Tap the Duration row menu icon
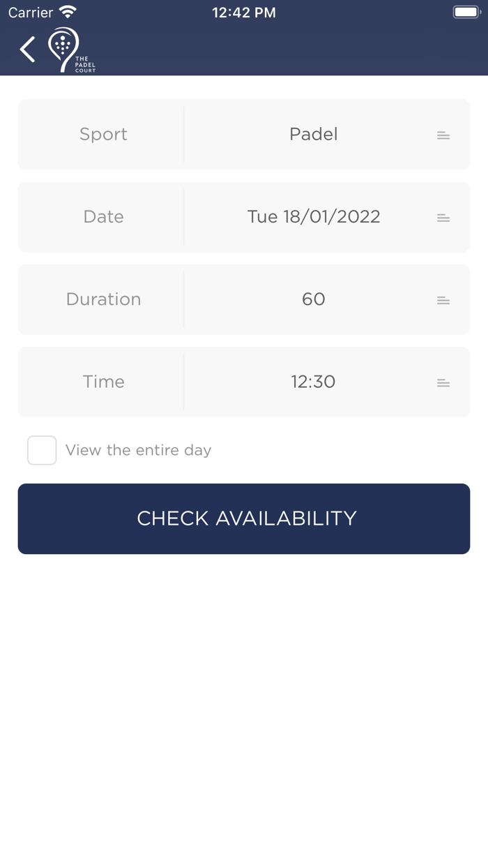This screenshot has height=868, width=488. (x=443, y=300)
